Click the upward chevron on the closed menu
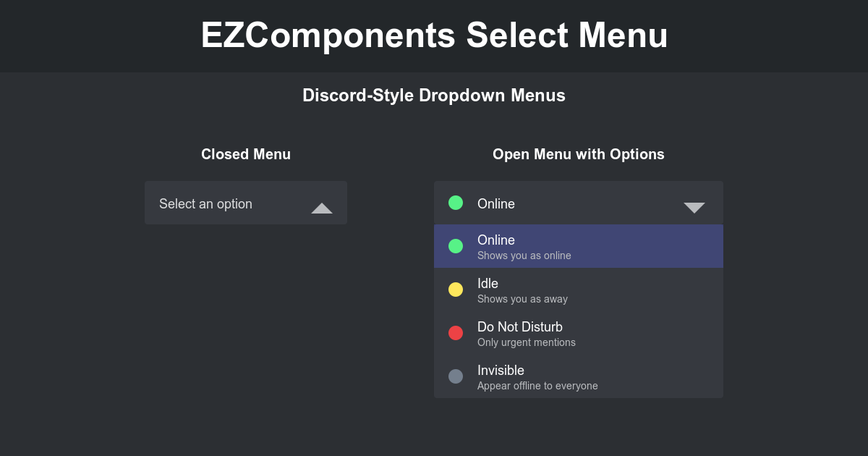The height and width of the screenshot is (456, 868). point(322,208)
